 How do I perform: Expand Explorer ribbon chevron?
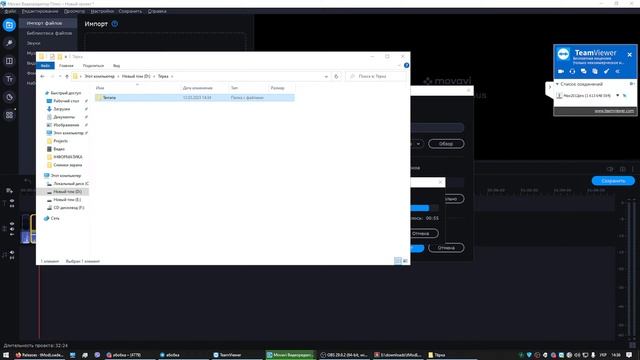tap(399, 65)
